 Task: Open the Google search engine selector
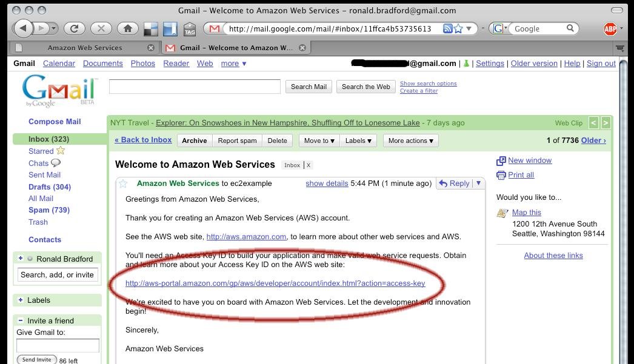pos(500,28)
